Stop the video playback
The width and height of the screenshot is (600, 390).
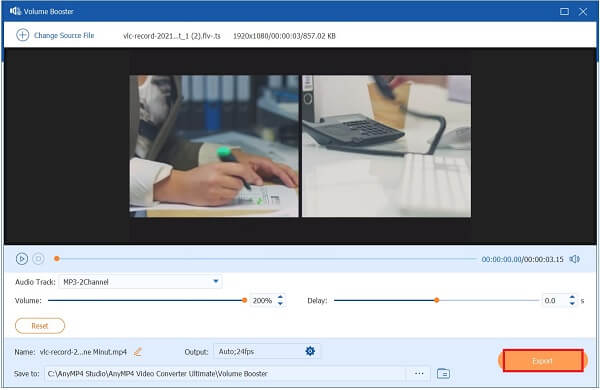[x=38, y=259]
